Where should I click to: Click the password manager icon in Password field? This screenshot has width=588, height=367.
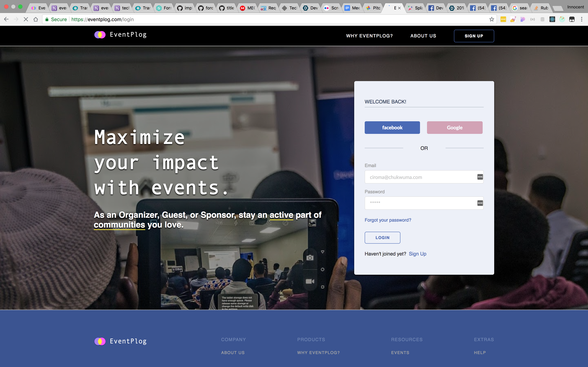point(480,203)
